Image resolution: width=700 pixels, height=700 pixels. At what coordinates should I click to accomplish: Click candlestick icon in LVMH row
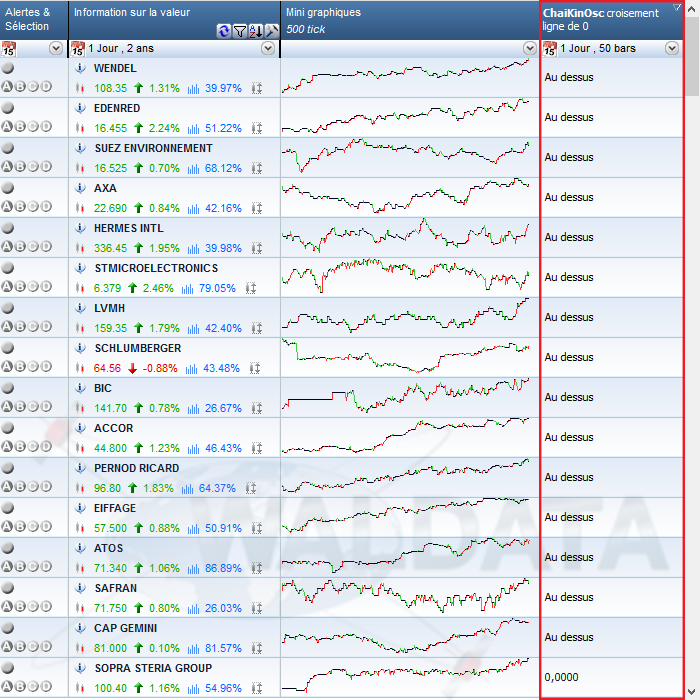click(x=80, y=328)
